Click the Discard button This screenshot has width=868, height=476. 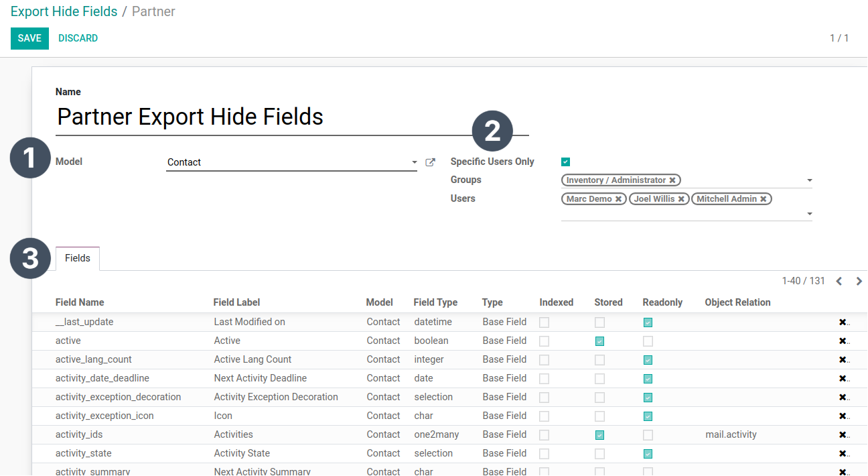(x=78, y=38)
